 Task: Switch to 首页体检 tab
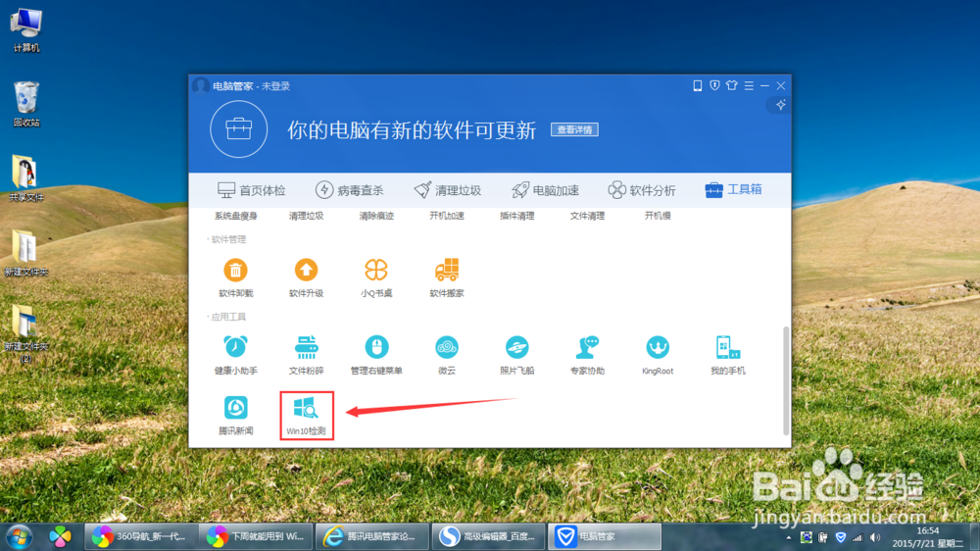tap(251, 190)
